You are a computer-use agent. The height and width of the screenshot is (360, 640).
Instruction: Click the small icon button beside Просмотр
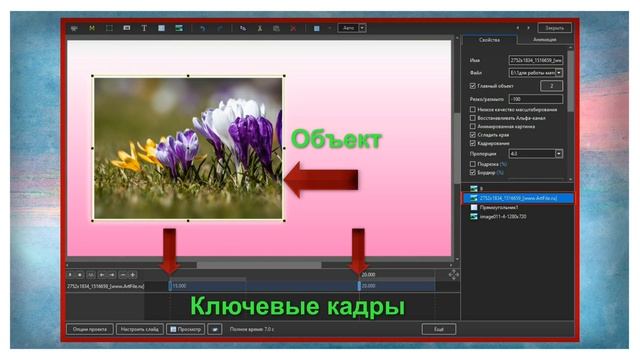[215, 329]
